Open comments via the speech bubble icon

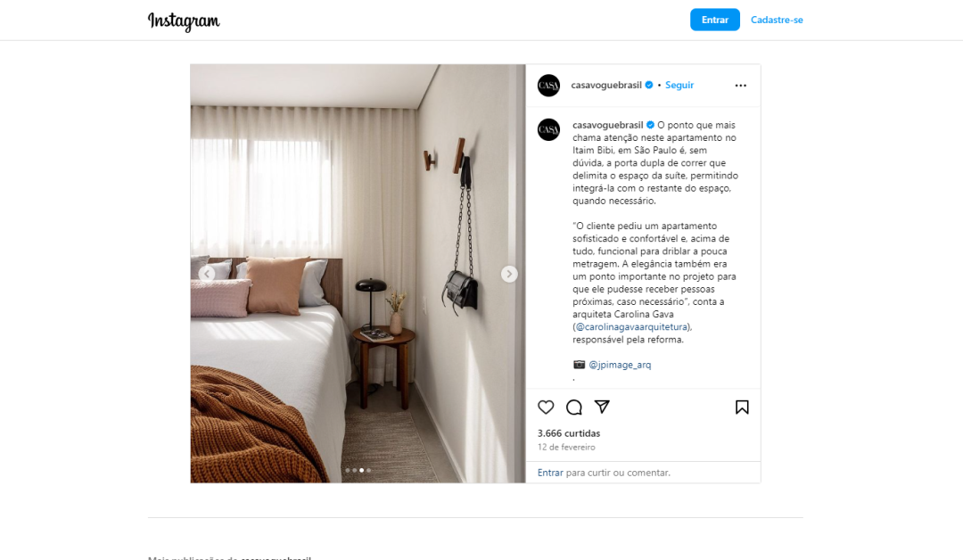pos(573,408)
